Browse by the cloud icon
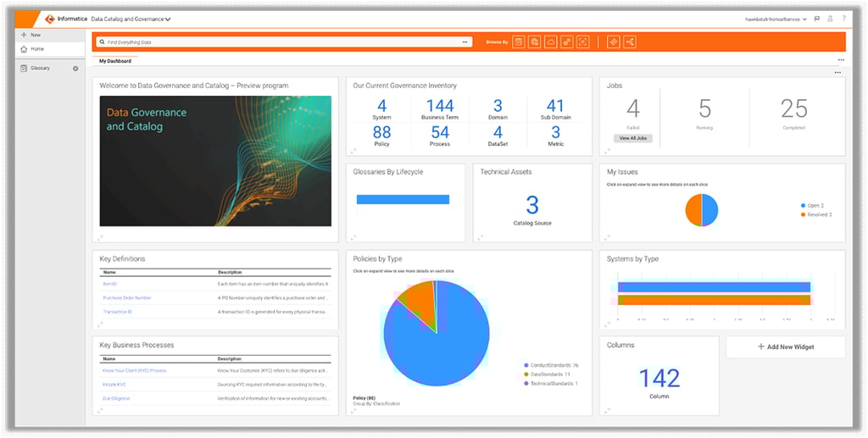868x438 pixels. [550, 42]
